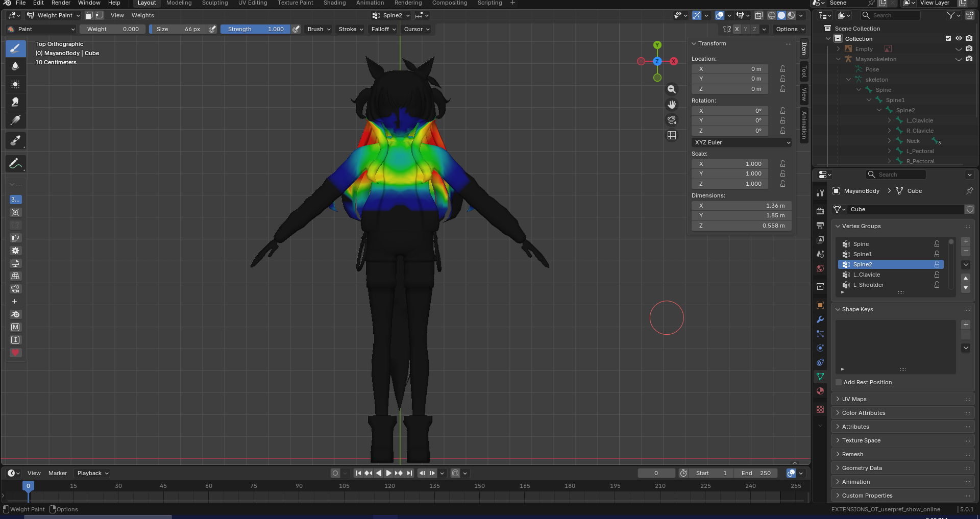
Task: Select the Annotate tool
Action: (x=15, y=164)
